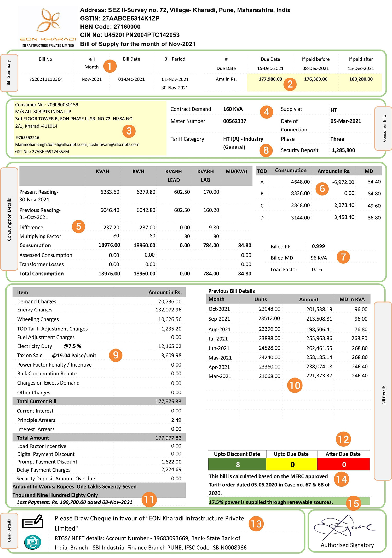Click bill number 7520211110364
Screen dimensions: 392x558
[46, 79]
